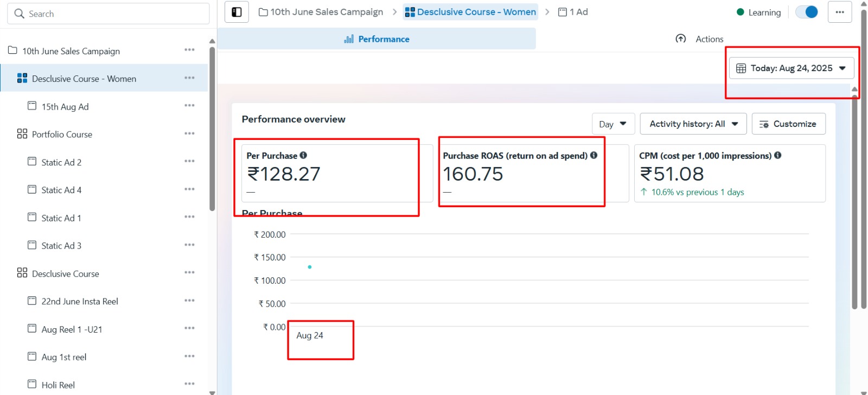Screen dimensions: 868x395
Task: Click the info icon beside Per Purchase
Action: [303, 155]
